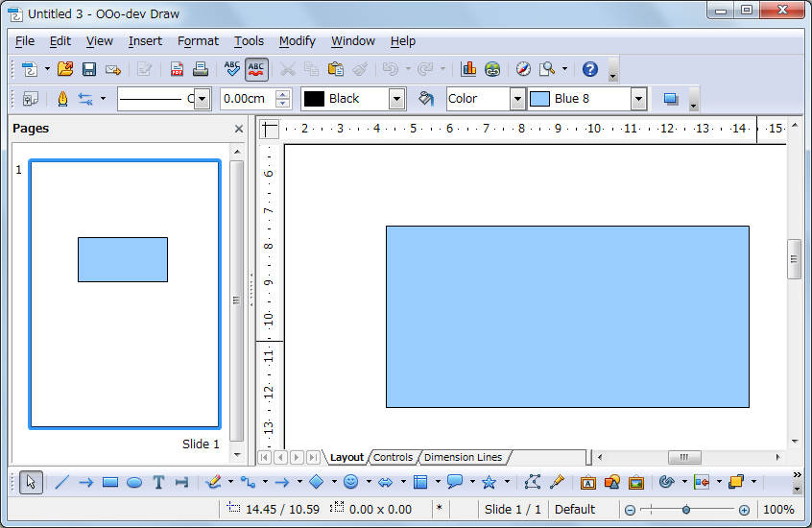Select the Symbol Shapes smiley tool
The height and width of the screenshot is (528, 812).
pos(351,483)
